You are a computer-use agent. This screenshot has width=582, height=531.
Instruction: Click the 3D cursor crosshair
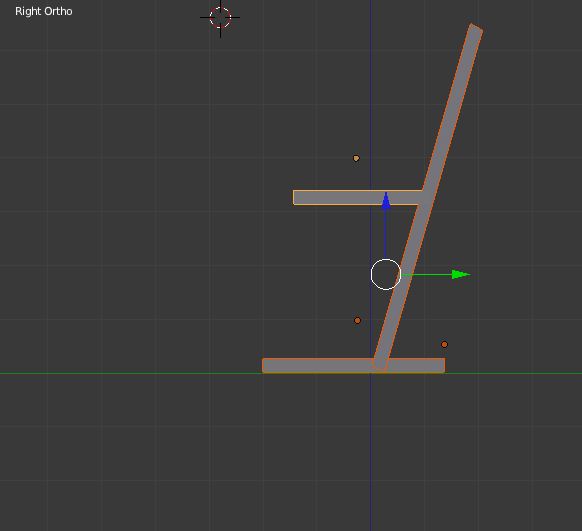coord(220,17)
